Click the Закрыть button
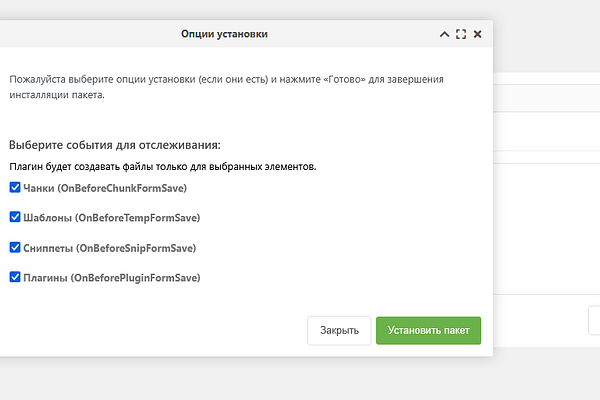The image size is (600, 400). point(339,330)
